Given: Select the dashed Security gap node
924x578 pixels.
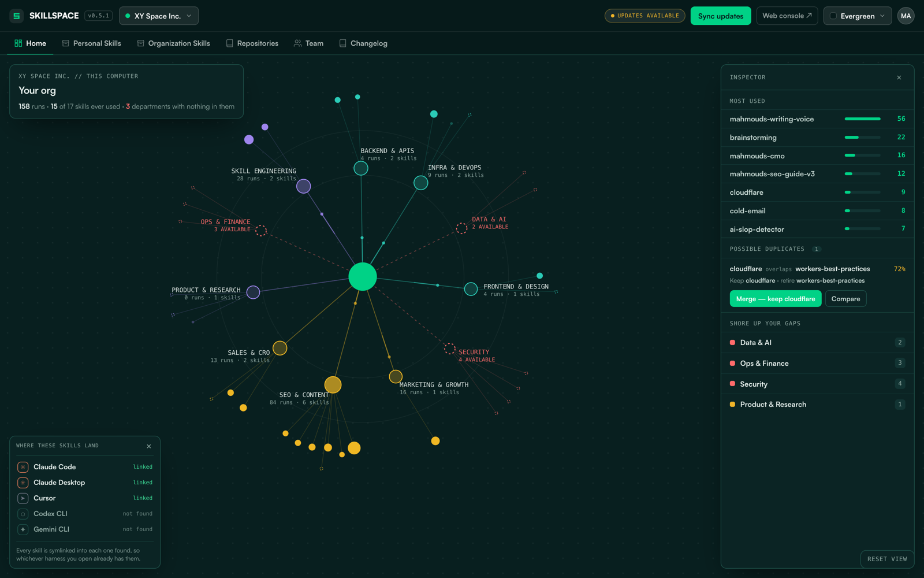Looking at the screenshot, I should pos(449,349).
